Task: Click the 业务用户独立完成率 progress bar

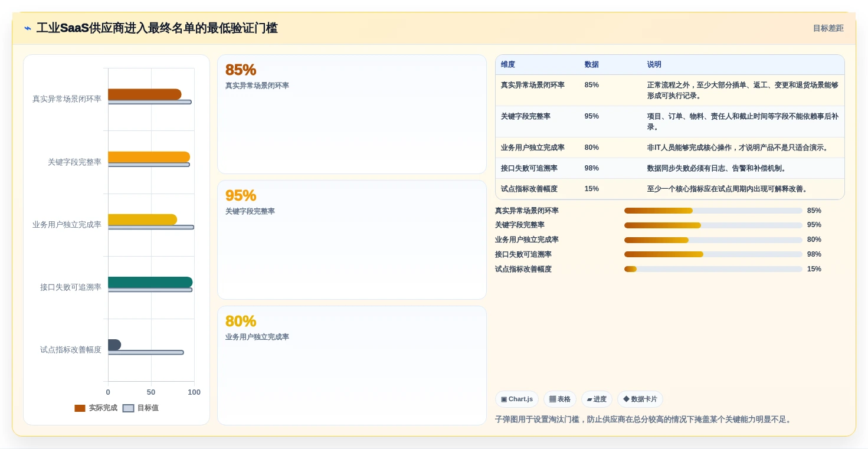Action: point(713,240)
